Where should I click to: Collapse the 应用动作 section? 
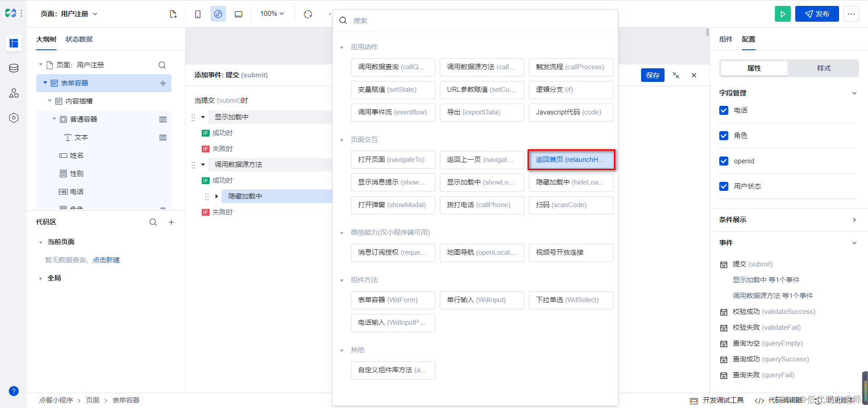(342, 47)
